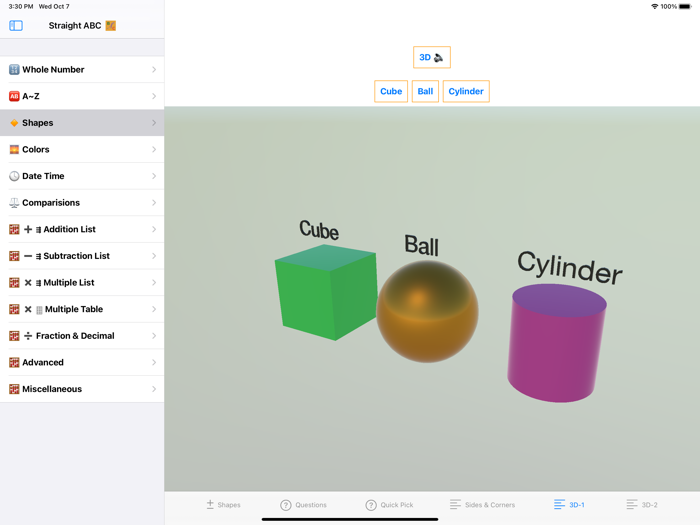The image size is (700, 525).
Task: Click the green cube 3D object
Action: coord(327,293)
